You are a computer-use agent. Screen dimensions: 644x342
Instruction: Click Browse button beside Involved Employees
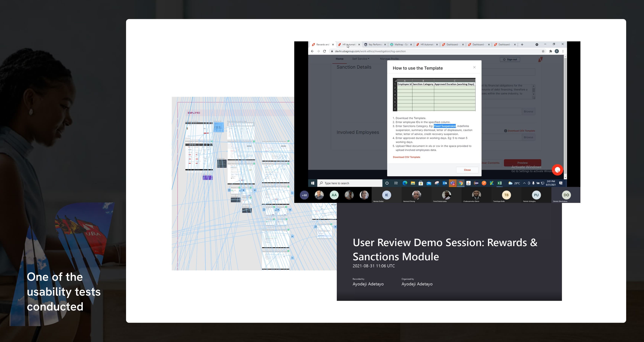[x=528, y=137]
